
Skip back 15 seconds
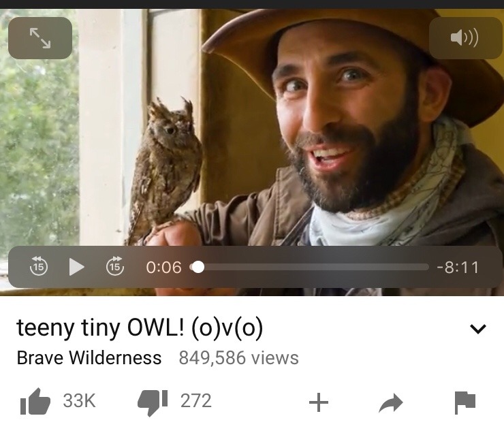point(39,267)
